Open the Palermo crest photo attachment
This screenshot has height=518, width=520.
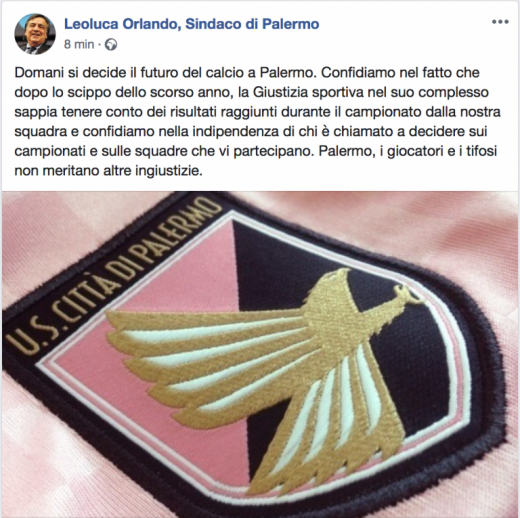pyautogui.click(x=260, y=354)
